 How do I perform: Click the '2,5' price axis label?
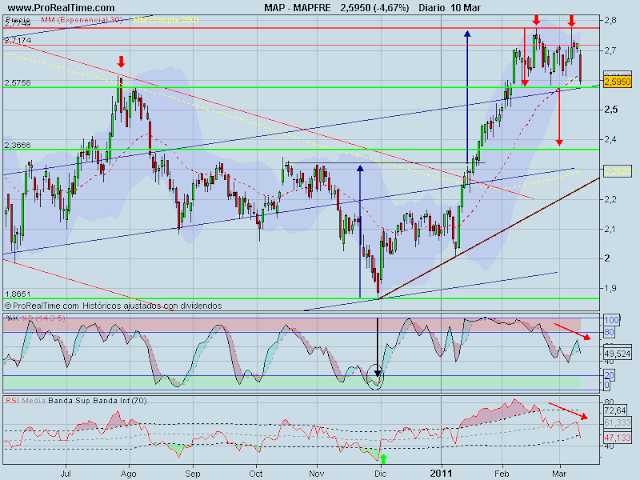611,109
